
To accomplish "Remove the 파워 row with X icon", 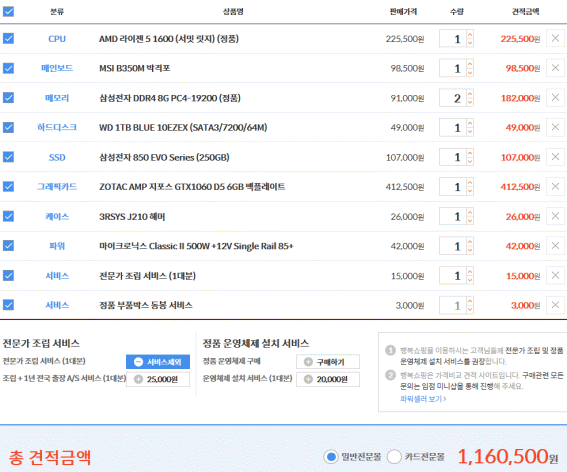I will tap(555, 246).
